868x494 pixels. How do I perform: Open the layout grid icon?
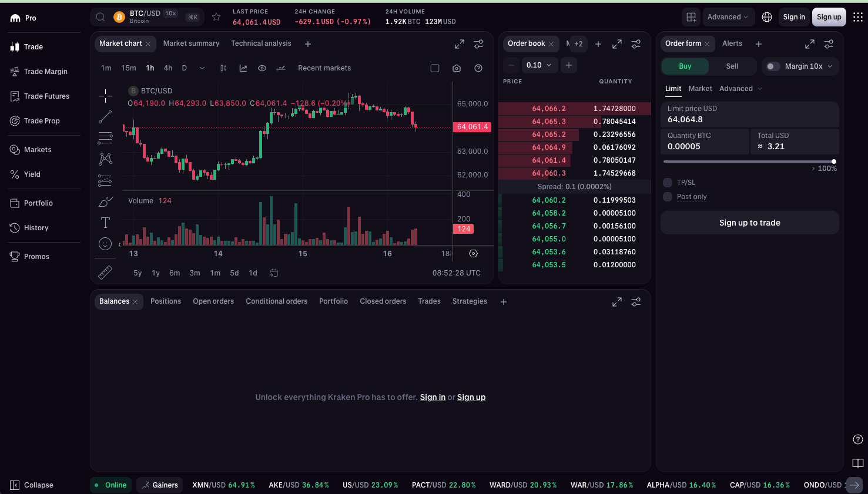[x=691, y=17]
